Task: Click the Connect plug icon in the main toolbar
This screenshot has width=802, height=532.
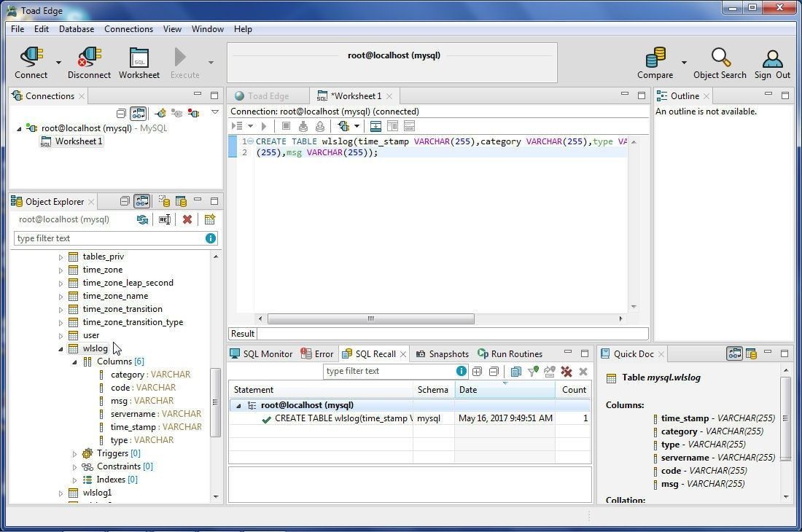Action: 31,57
